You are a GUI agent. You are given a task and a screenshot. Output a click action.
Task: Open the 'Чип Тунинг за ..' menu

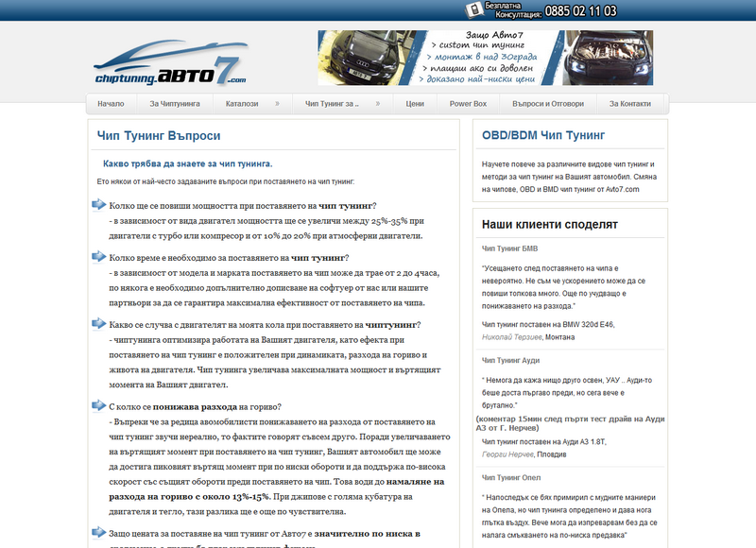332,104
